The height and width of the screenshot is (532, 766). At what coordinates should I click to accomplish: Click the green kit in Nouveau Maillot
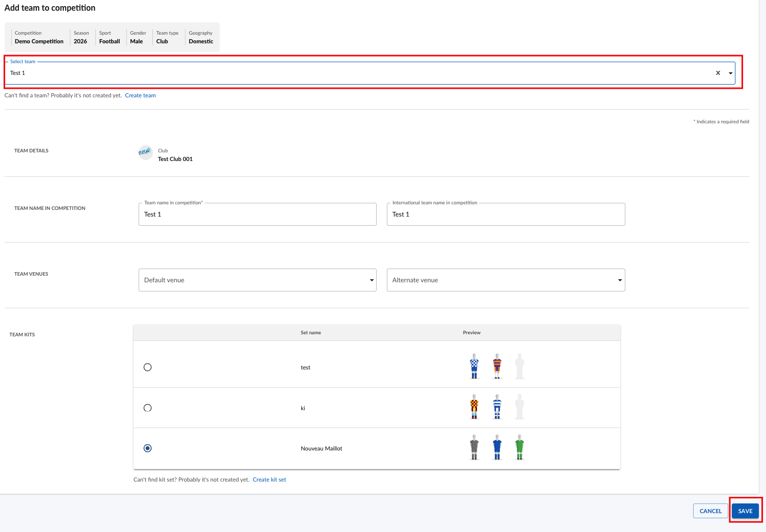[x=519, y=447]
